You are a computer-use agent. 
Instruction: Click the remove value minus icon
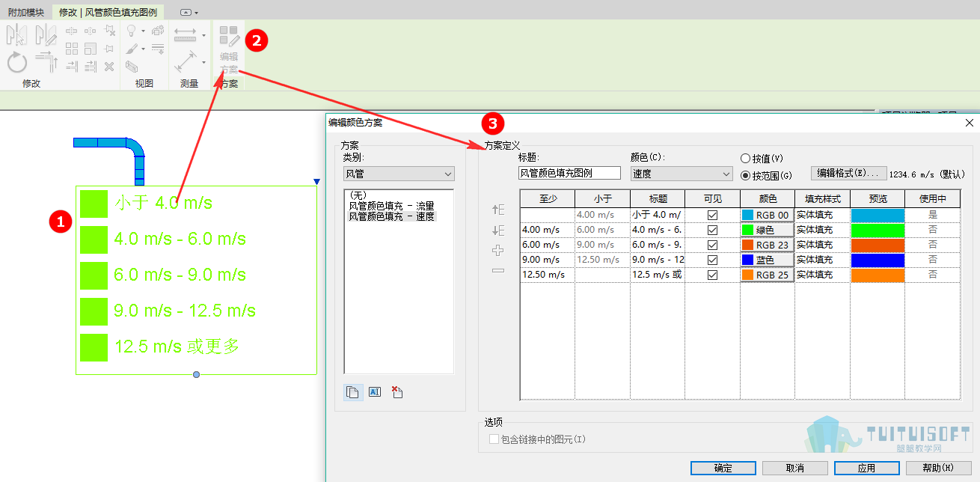(x=498, y=270)
